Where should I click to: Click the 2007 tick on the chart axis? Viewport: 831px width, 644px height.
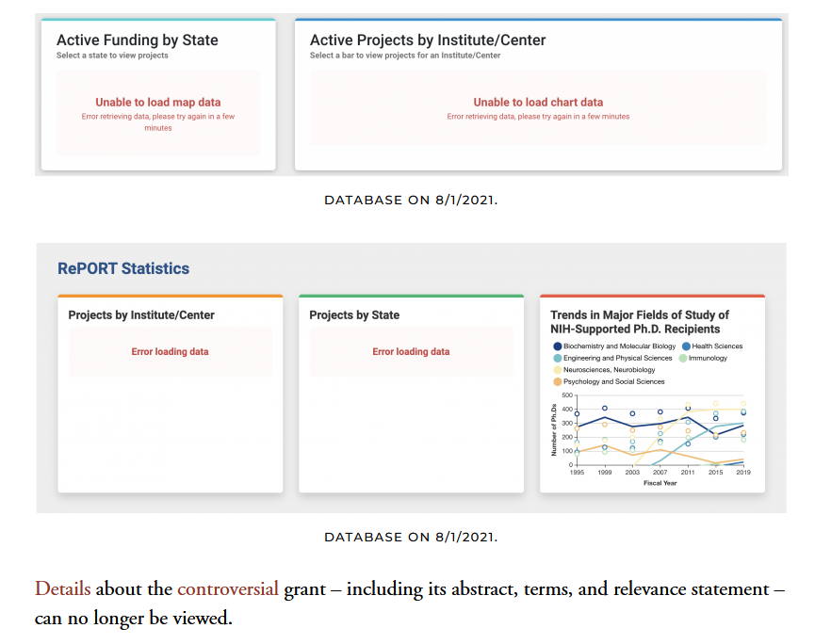click(660, 473)
